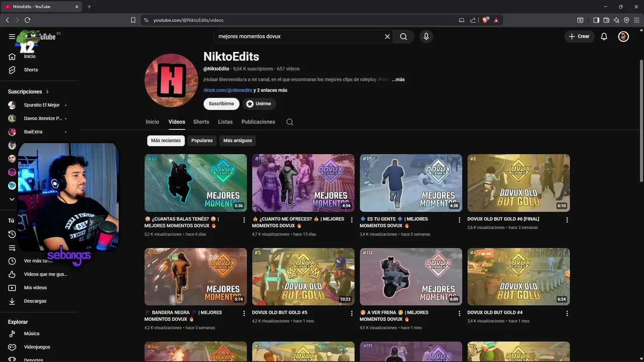
Task: Open Brave Shields lion icon
Action: tap(485, 20)
